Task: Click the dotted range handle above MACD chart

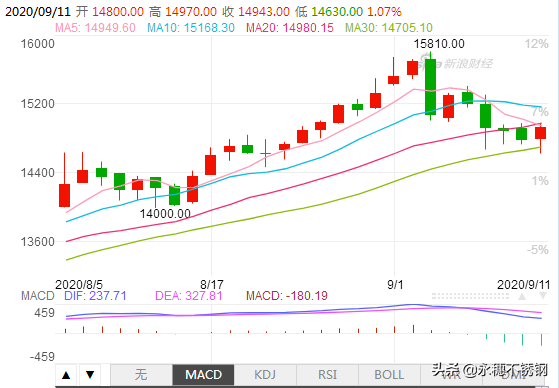Action: [470, 296]
